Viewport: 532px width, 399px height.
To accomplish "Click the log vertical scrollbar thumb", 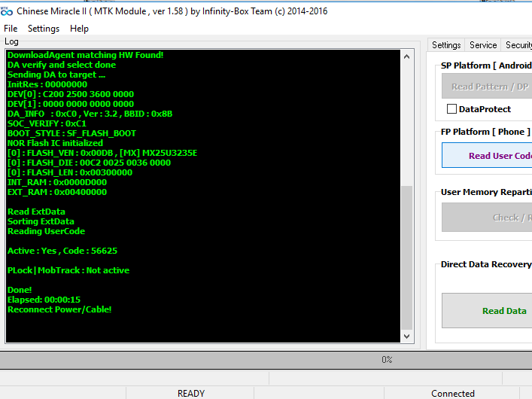I will click(x=407, y=256).
